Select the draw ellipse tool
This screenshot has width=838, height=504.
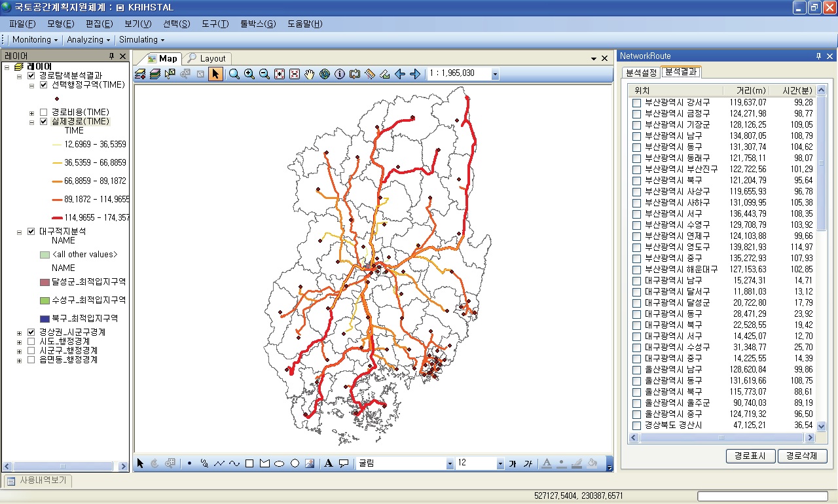click(x=280, y=463)
